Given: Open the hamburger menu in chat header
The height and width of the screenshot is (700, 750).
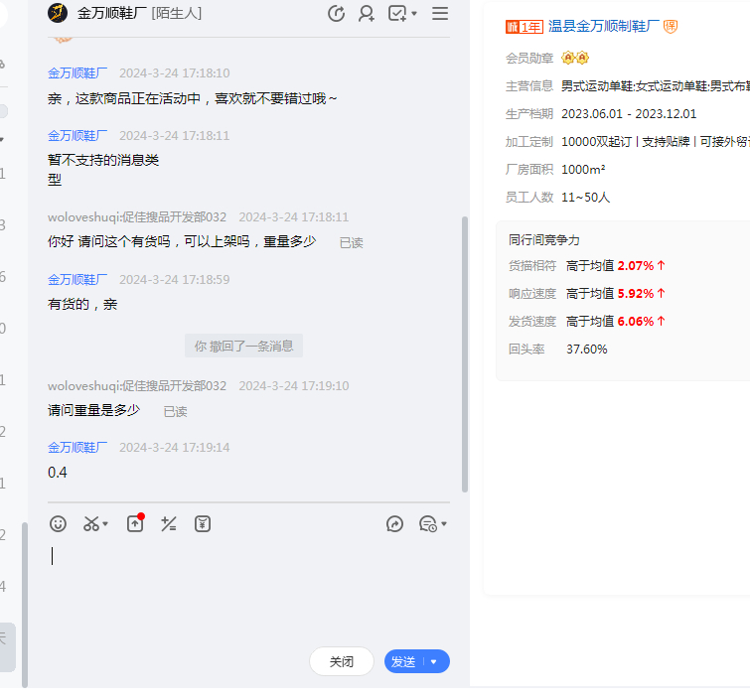Looking at the screenshot, I should point(440,13).
